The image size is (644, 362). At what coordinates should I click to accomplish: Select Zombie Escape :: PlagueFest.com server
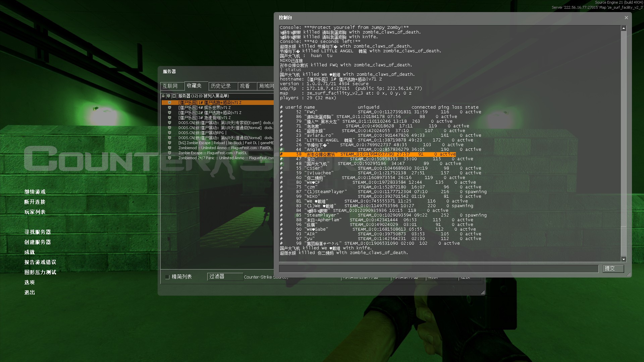pyautogui.click(x=217, y=153)
